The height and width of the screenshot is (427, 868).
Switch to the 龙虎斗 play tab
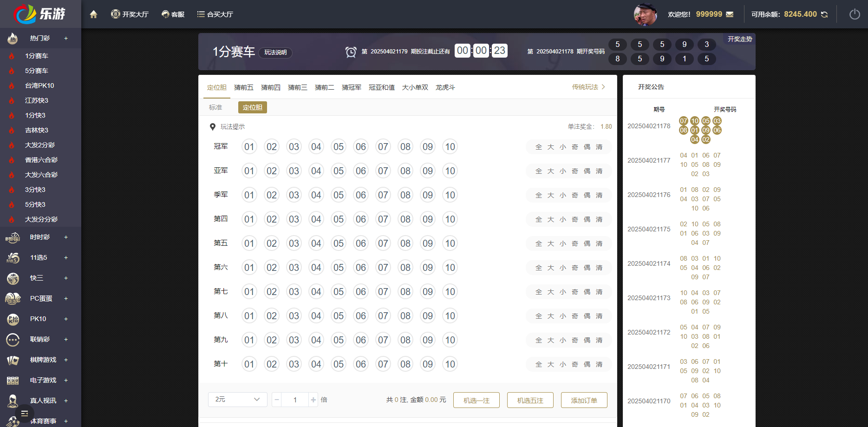click(445, 87)
